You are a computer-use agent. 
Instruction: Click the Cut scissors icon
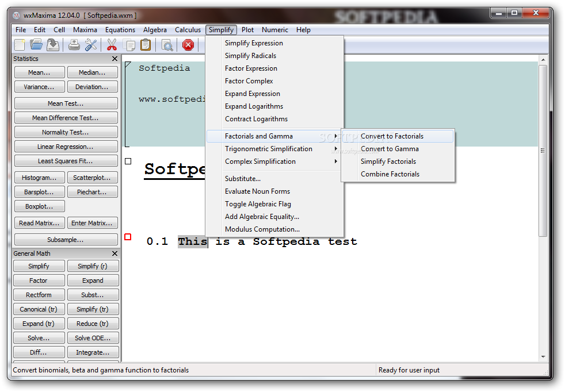pyautogui.click(x=112, y=45)
